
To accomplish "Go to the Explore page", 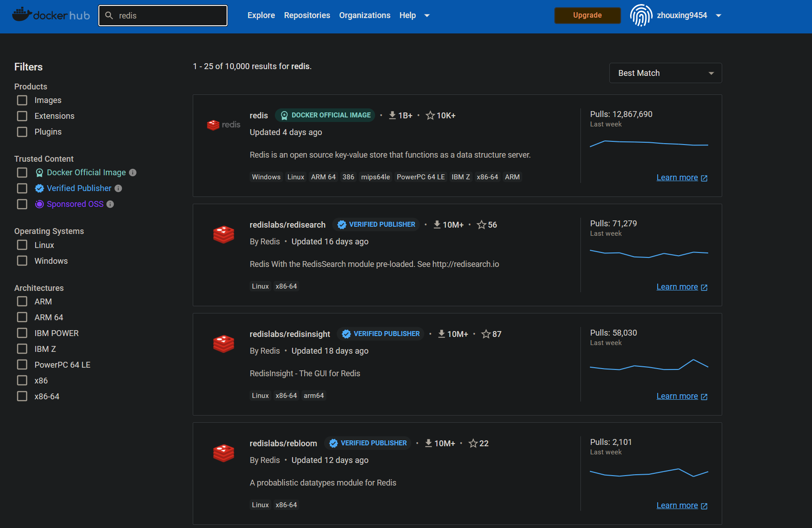I will coord(261,15).
